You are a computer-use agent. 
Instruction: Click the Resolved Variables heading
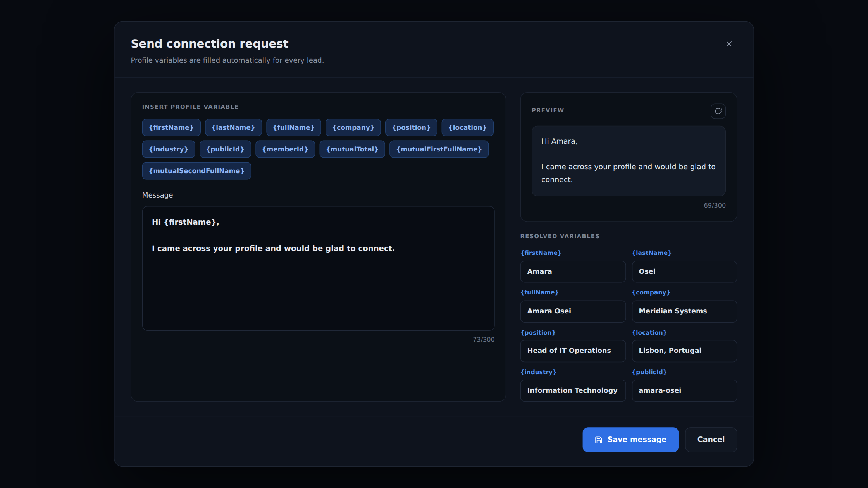point(560,236)
